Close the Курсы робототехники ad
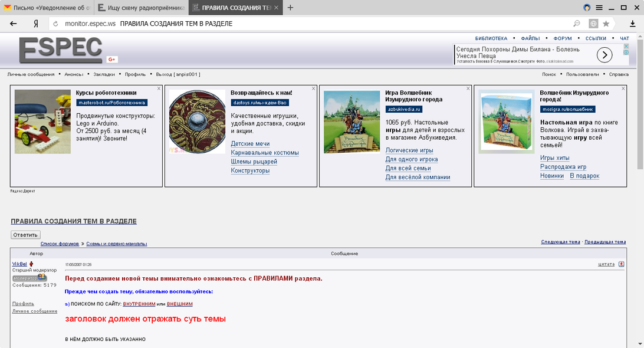This screenshot has width=644, height=348. 159,88
